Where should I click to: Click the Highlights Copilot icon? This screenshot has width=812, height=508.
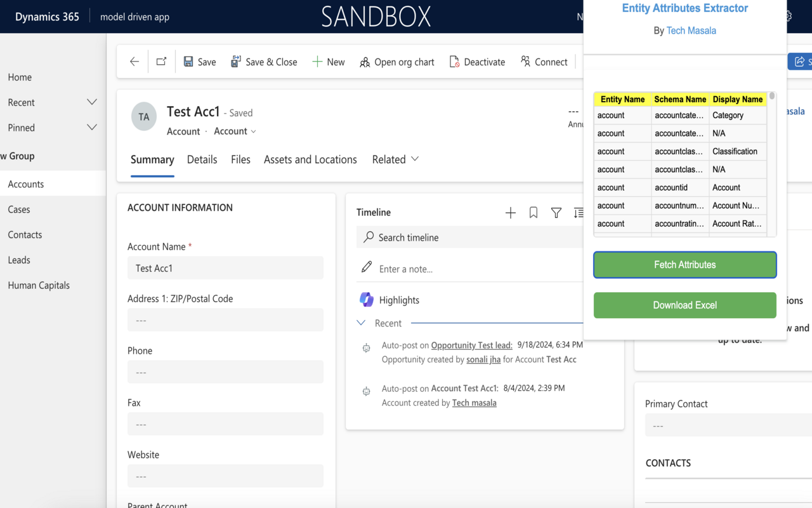point(367,299)
